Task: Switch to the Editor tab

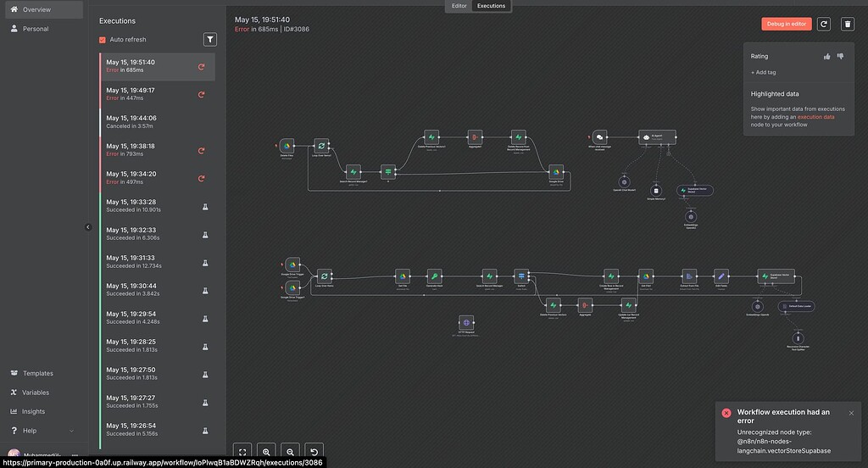Action: (459, 6)
